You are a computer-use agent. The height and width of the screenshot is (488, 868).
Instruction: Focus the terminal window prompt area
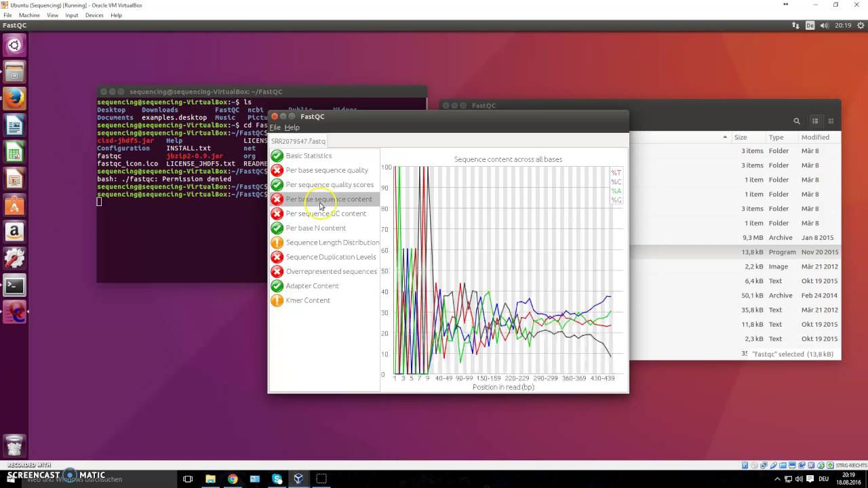point(183,237)
